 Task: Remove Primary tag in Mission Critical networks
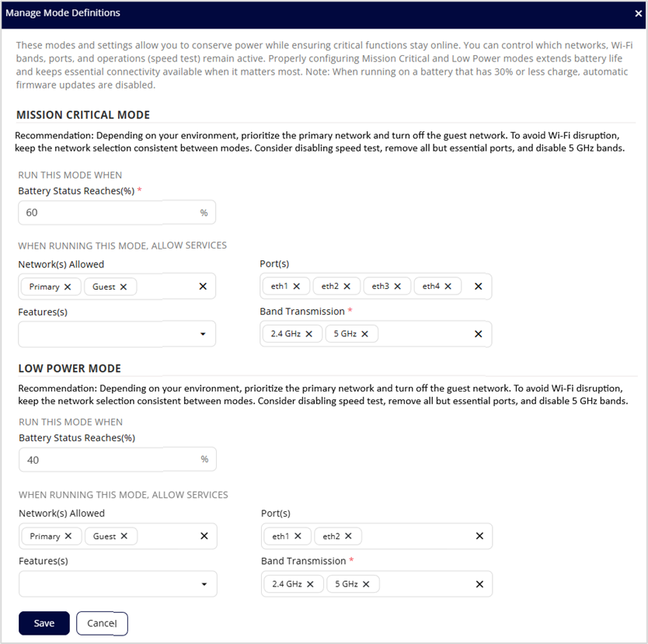click(x=68, y=287)
